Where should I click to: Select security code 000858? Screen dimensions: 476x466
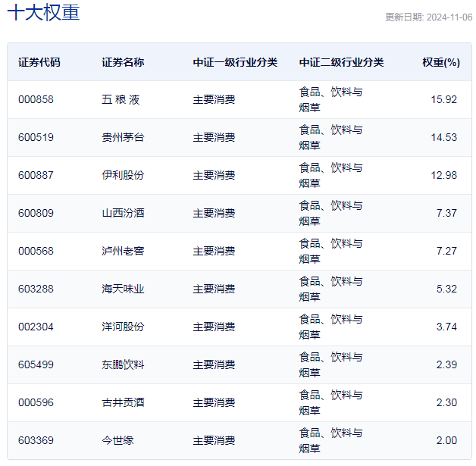[x=36, y=99]
